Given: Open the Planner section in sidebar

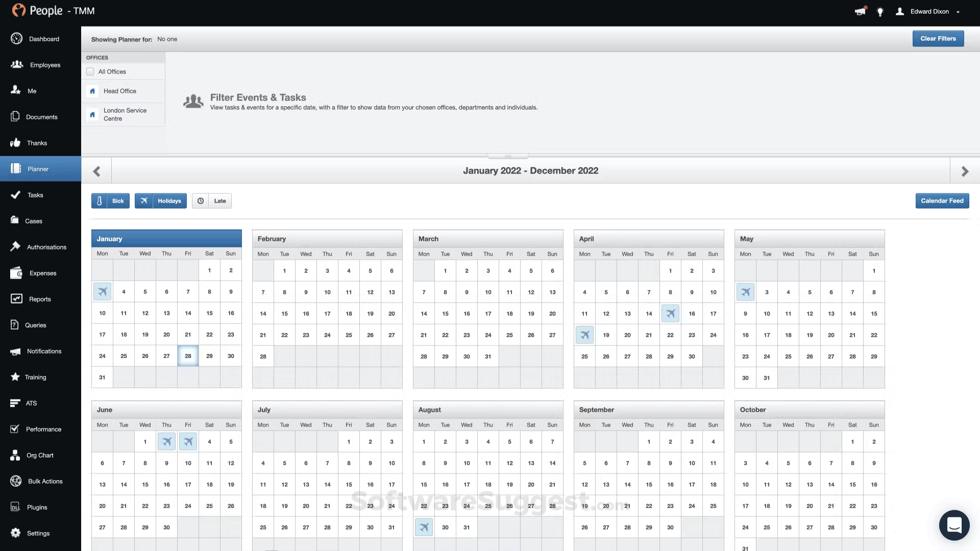Looking at the screenshot, I should (x=38, y=169).
